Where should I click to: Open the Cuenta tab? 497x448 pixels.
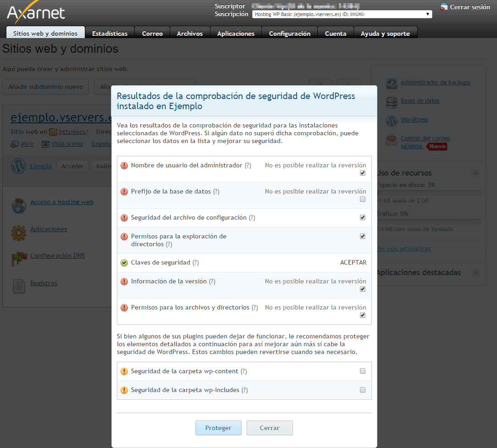pos(335,33)
